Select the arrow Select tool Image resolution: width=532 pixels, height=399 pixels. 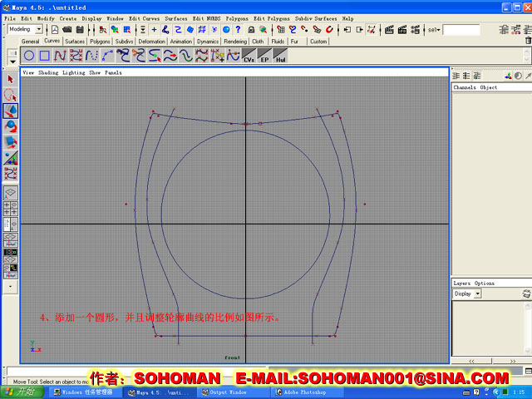pyautogui.click(x=10, y=80)
